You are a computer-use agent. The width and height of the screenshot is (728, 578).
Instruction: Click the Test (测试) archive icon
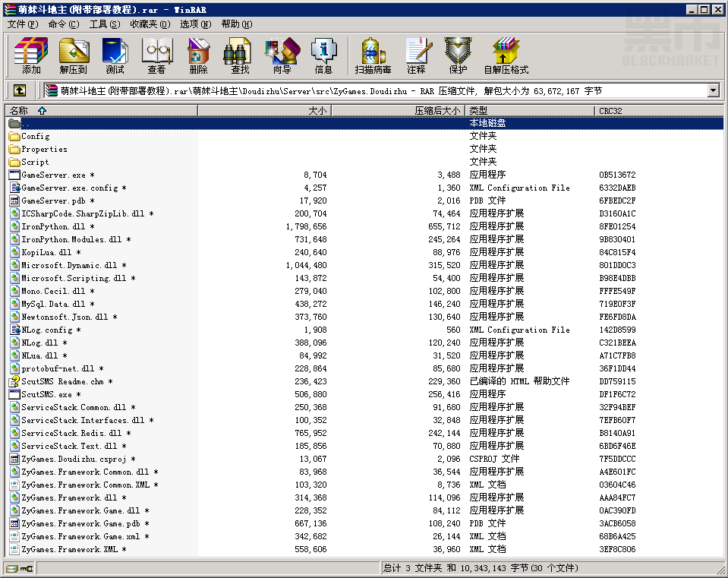[115, 55]
